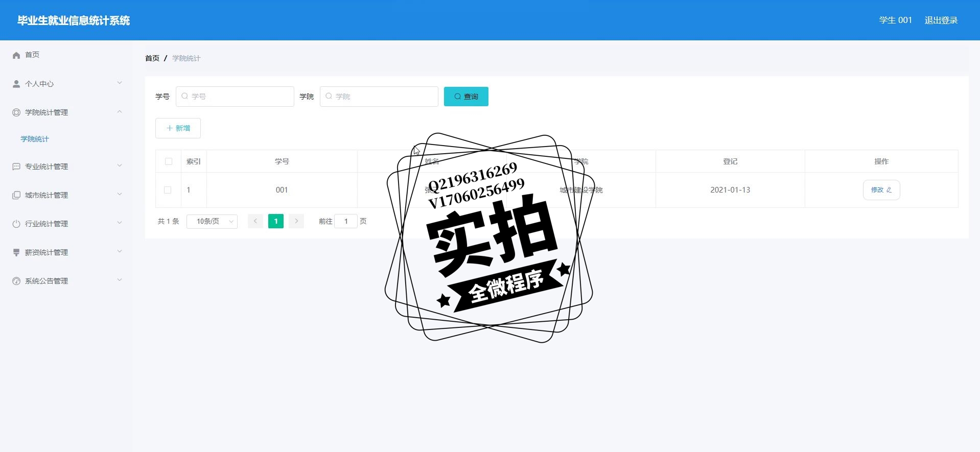
Task: Expand the 薪资统计管理 chevron
Action: coord(120,251)
